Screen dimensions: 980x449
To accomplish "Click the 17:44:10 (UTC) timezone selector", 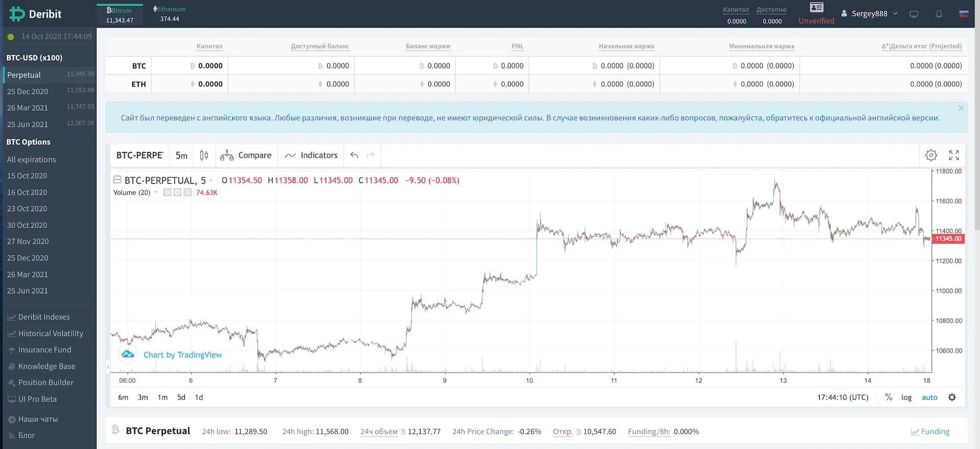I will [843, 397].
